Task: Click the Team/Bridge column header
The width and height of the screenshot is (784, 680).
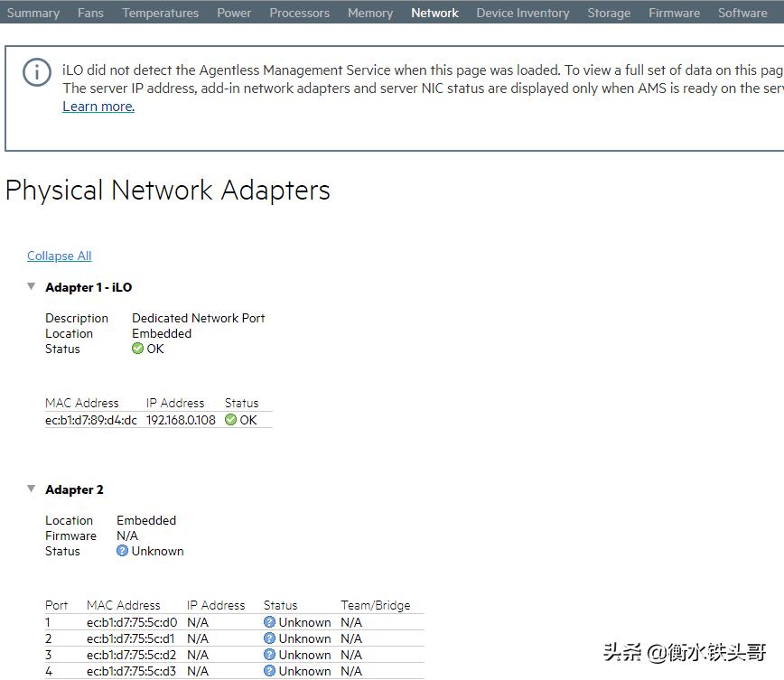Action: (376, 605)
